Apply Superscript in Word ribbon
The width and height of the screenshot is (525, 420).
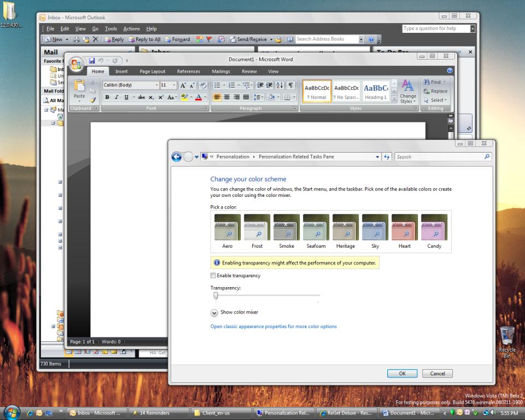[x=161, y=97]
